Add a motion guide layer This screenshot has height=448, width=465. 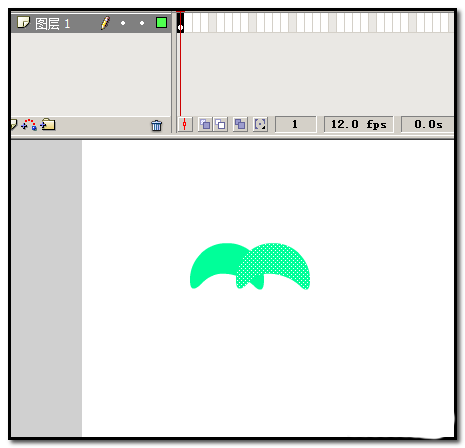pyautogui.click(x=29, y=125)
